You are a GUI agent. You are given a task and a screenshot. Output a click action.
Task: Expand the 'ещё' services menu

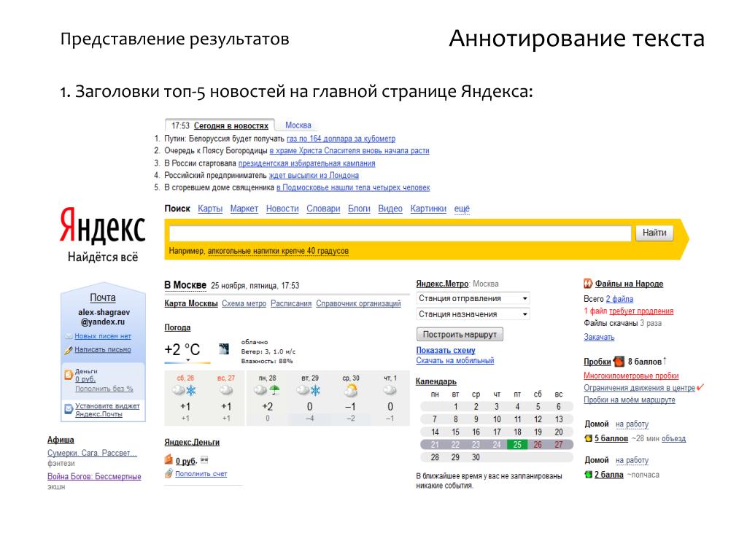[x=462, y=209]
